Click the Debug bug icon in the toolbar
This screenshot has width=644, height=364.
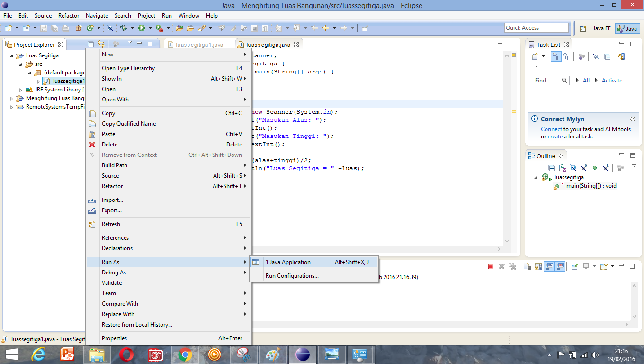click(124, 28)
